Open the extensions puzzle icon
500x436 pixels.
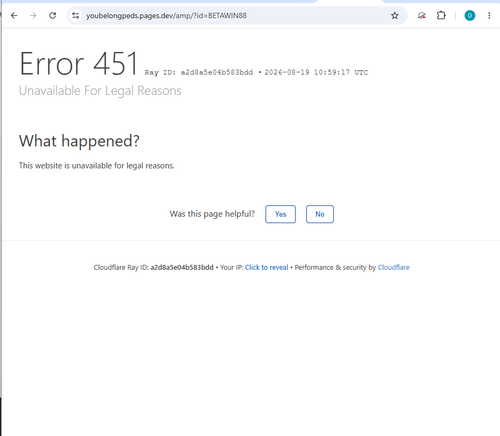[x=441, y=15]
